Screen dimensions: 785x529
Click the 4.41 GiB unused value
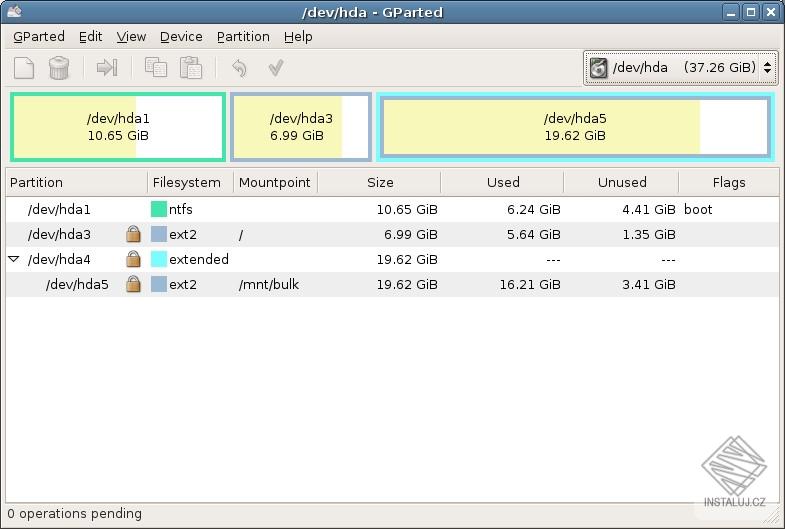tap(649, 209)
